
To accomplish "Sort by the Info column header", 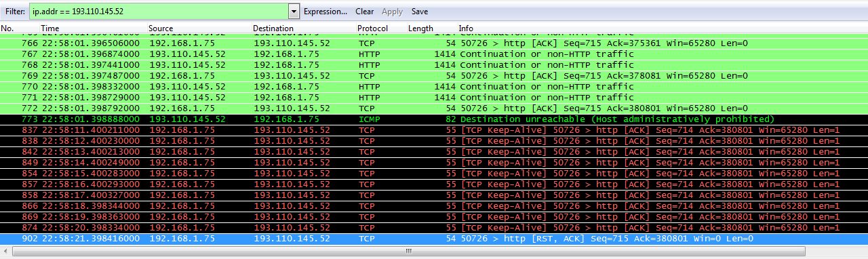I will (x=466, y=28).
